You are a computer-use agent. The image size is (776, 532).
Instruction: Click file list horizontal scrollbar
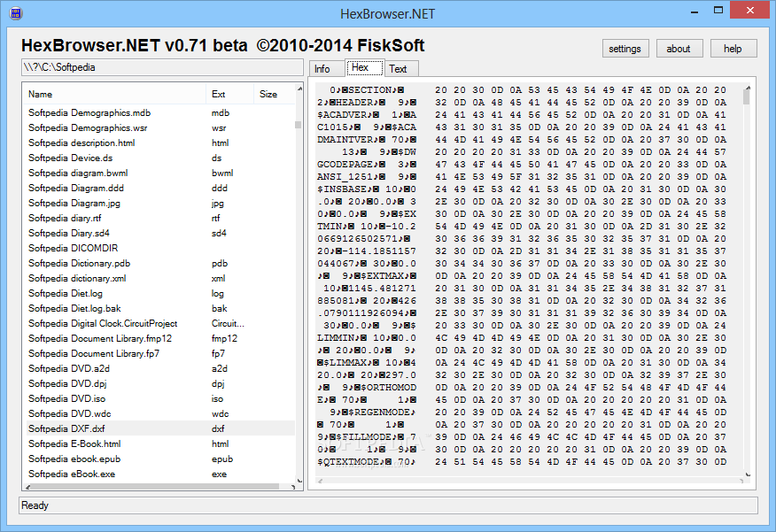pyautogui.click(x=155, y=487)
